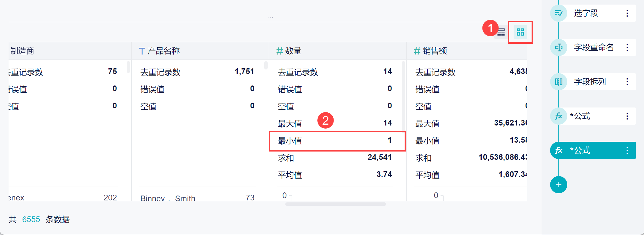Click the 字段拆列 step icon
This screenshot has height=235, width=644.
(x=558, y=82)
